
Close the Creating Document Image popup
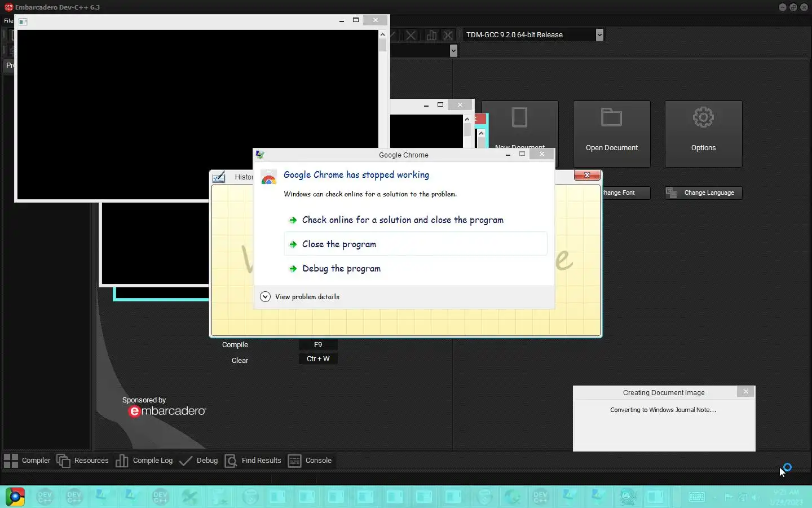tap(745, 392)
